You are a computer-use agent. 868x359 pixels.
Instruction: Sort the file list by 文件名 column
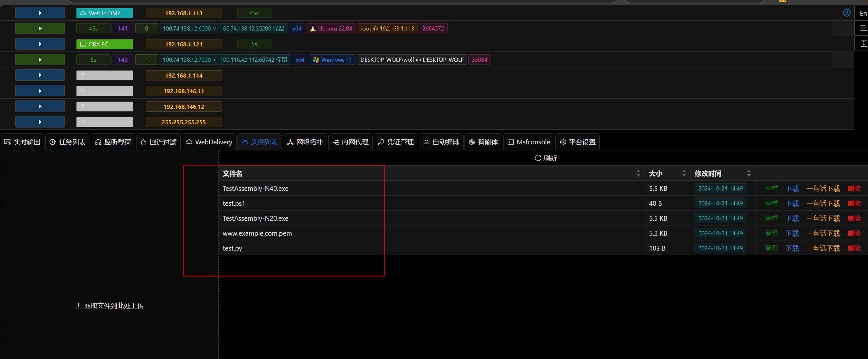pos(638,173)
